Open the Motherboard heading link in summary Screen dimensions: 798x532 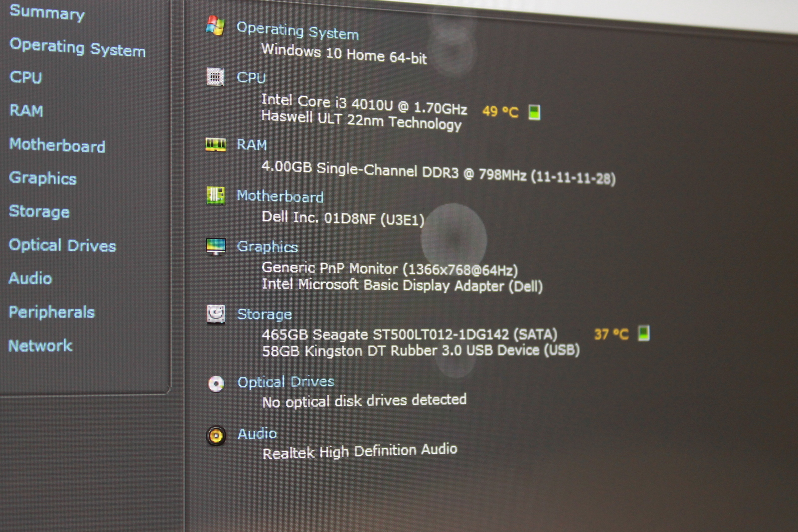(x=280, y=196)
